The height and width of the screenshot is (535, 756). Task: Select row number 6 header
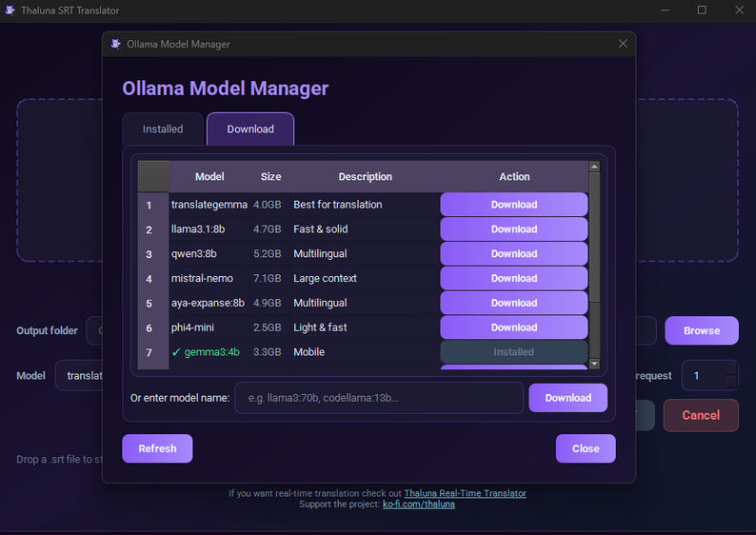[153, 327]
